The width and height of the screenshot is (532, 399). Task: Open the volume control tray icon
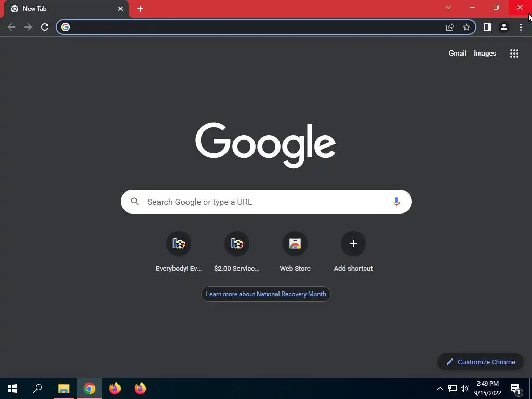point(464,389)
